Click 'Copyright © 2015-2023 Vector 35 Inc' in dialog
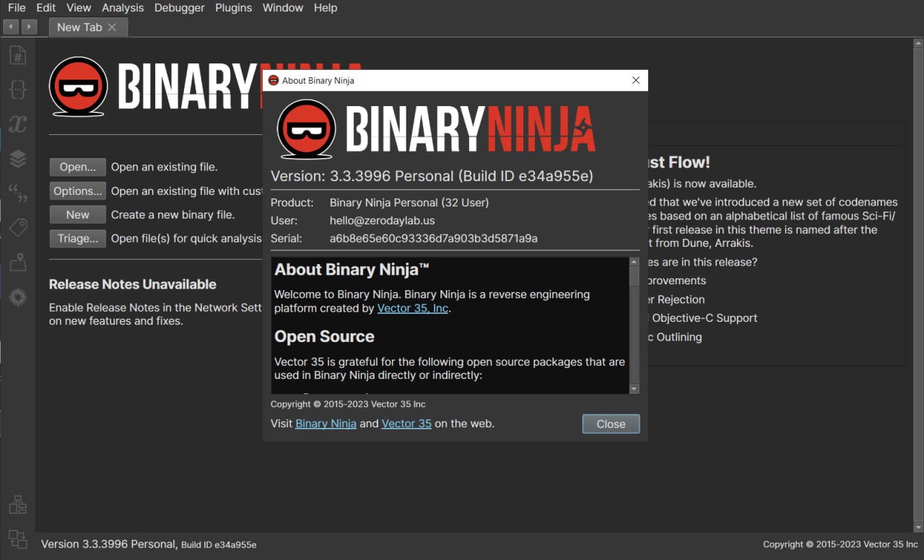The width and height of the screenshot is (924, 560). (x=348, y=404)
